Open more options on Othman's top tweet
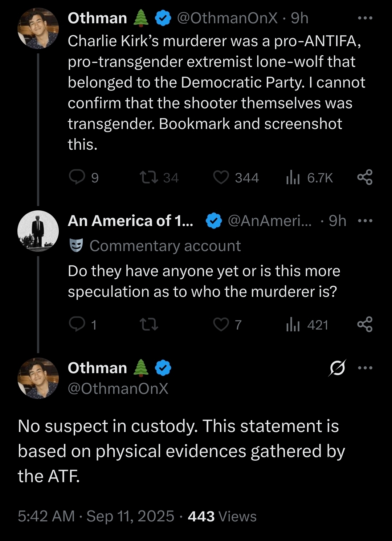The image size is (392, 541). click(365, 18)
